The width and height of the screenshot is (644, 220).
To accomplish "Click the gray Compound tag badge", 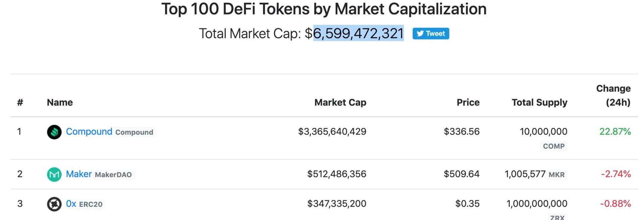I will pos(134,132).
